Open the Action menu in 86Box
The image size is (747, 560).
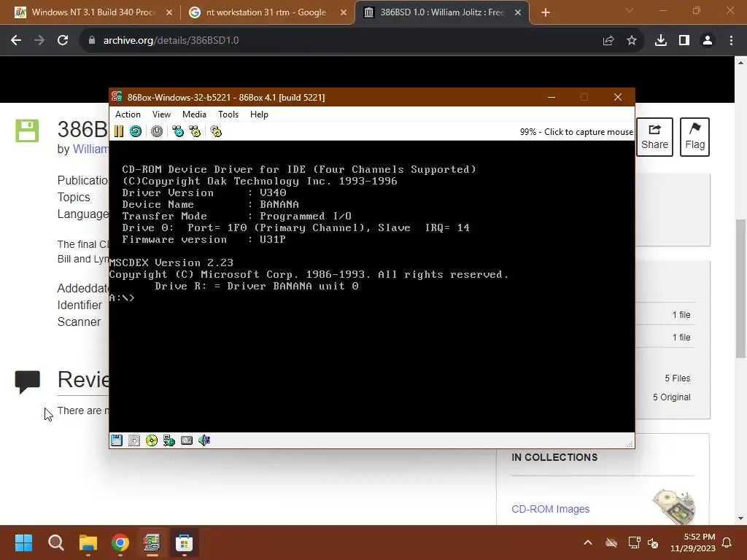(128, 114)
